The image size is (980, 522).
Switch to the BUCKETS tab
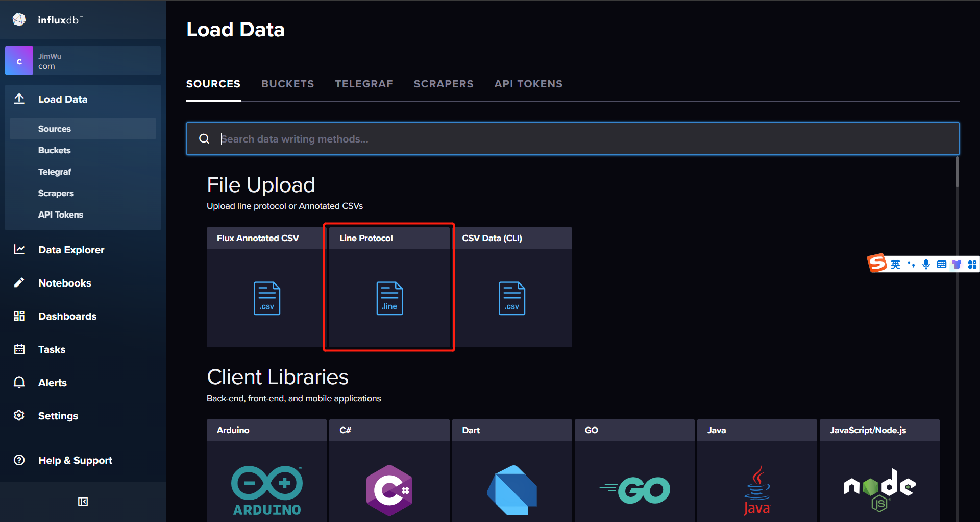click(x=288, y=84)
